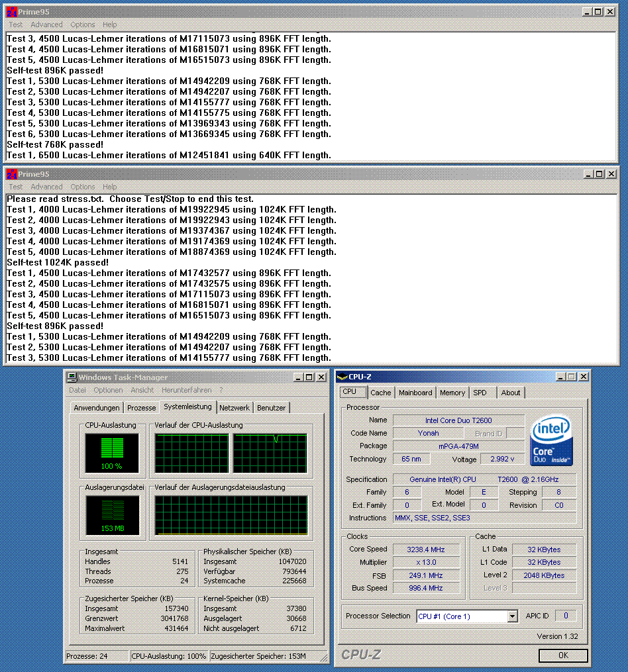
Task: Close the Windows Task-Manager window
Action: point(321,377)
